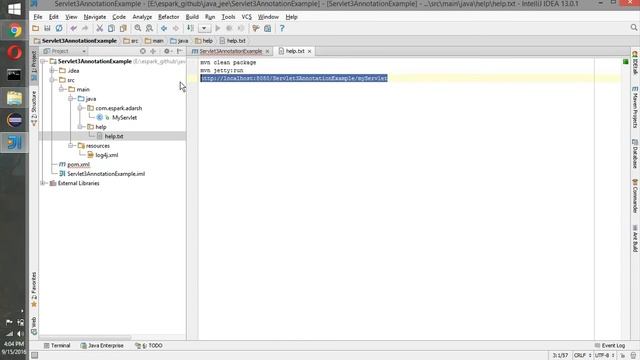The height and width of the screenshot is (360, 640).
Task: Click the green Run button
Action: 218,28
